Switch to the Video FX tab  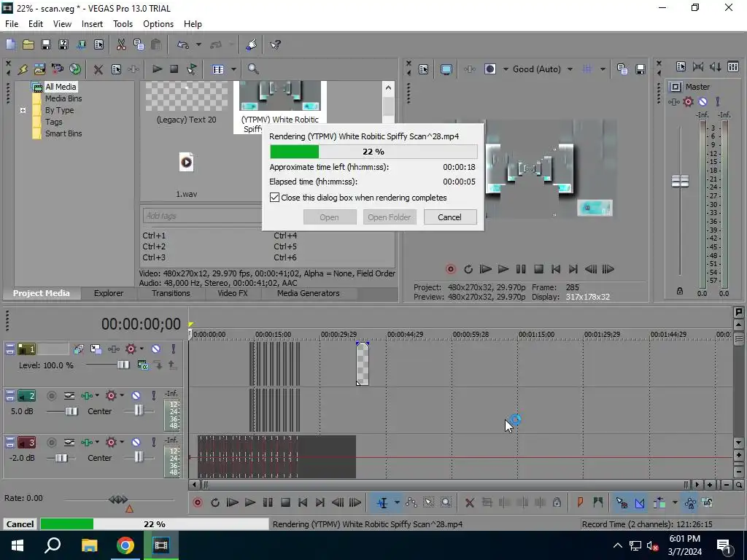[233, 293]
